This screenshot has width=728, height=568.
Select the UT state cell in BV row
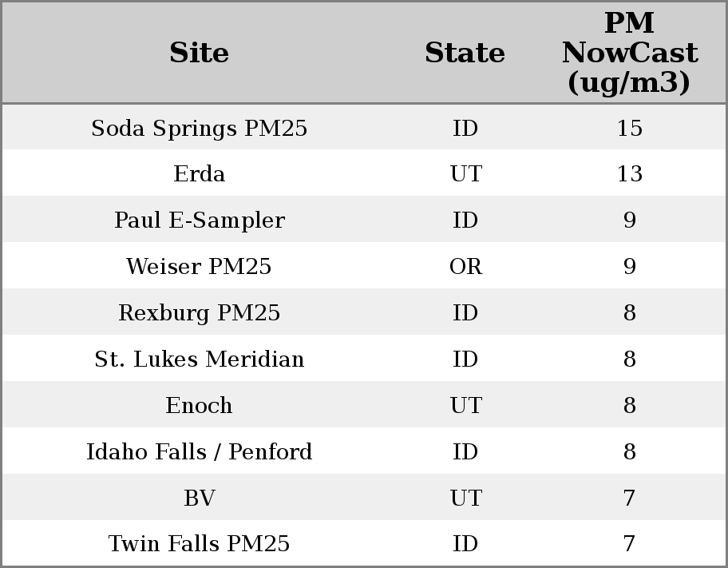click(x=465, y=498)
